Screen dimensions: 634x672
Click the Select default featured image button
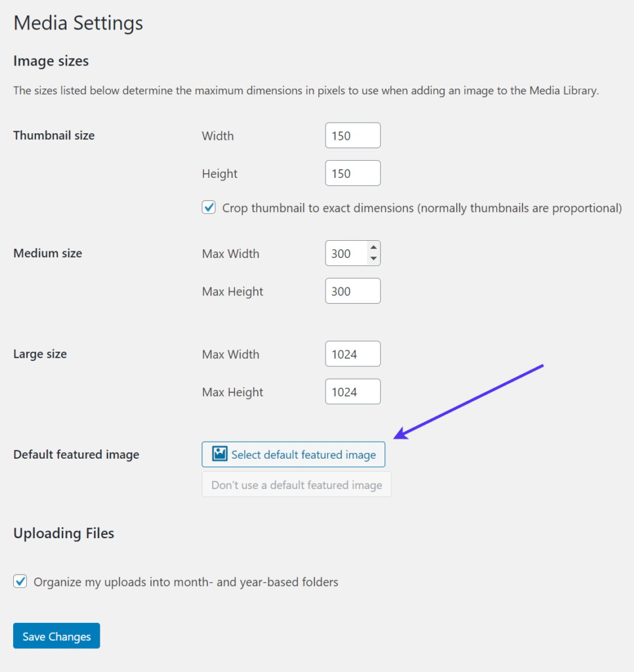(x=293, y=454)
